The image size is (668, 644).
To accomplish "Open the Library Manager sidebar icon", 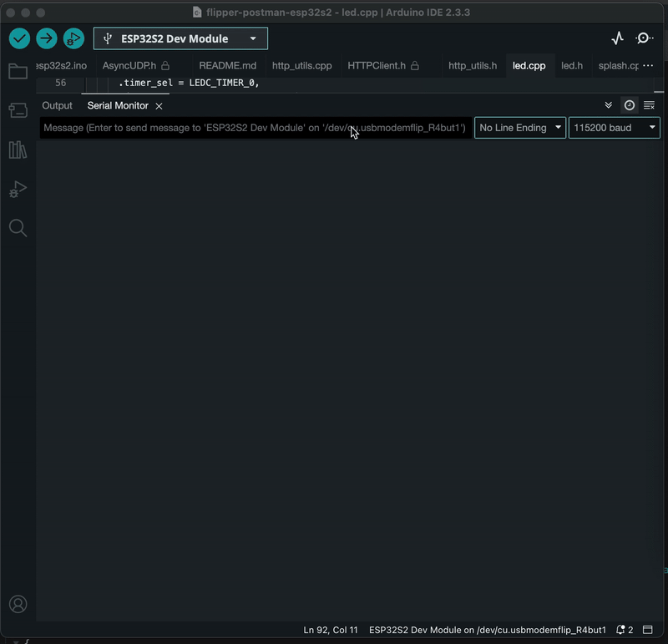I will pos(18,150).
